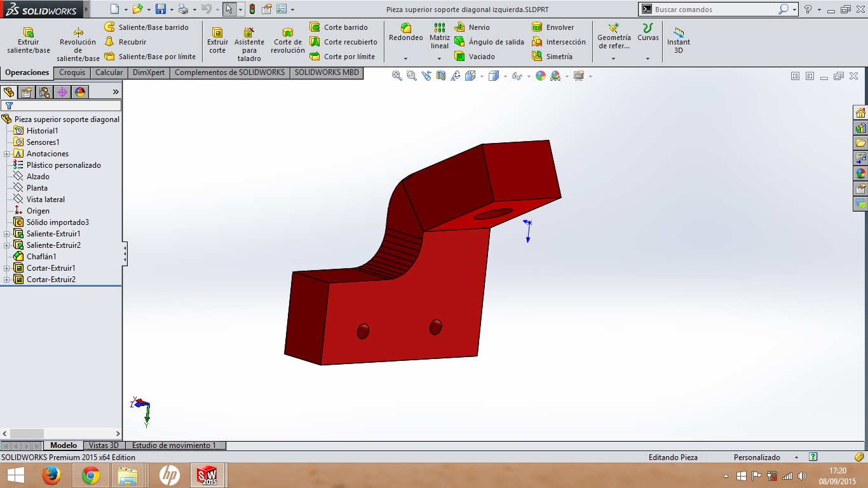Select the Extruir corte tool
The width and height of the screenshot is (868, 488).
tap(217, 41)
